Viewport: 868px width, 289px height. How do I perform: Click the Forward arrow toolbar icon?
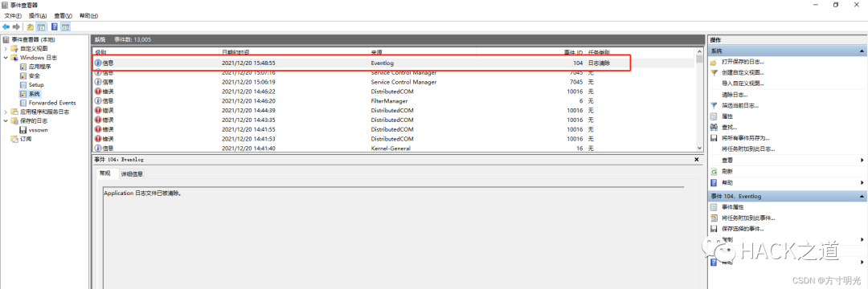pyautogui.click(x=16, y=26)
